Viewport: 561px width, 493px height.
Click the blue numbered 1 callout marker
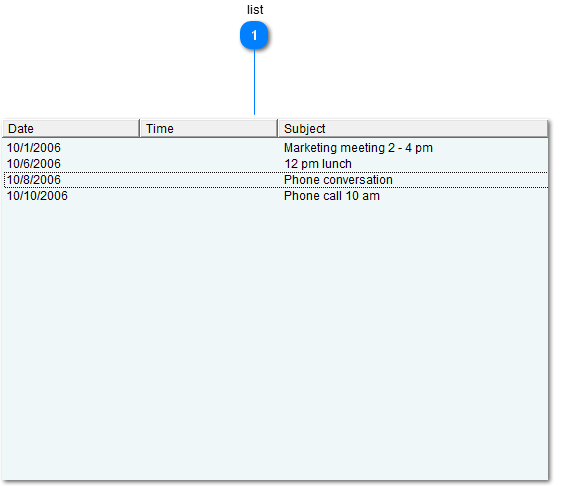pos(254,35)
